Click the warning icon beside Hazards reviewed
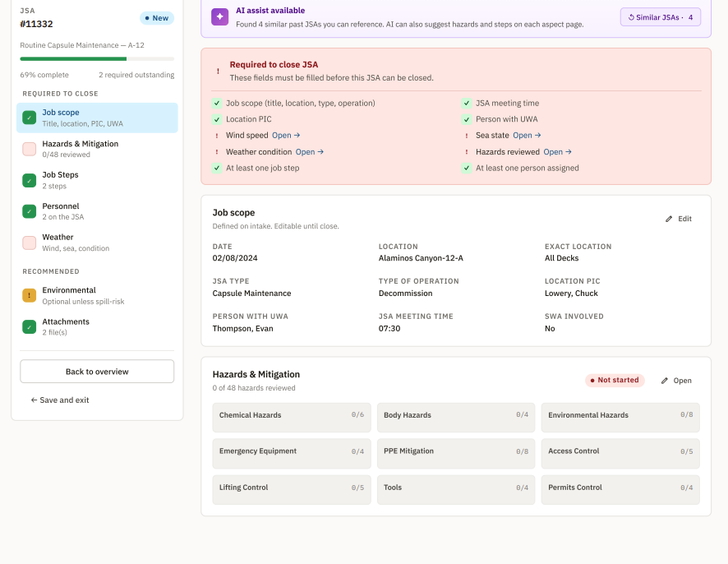Image resolution: width=728 pixels, height=564 pixels. [x=467, y=152]
